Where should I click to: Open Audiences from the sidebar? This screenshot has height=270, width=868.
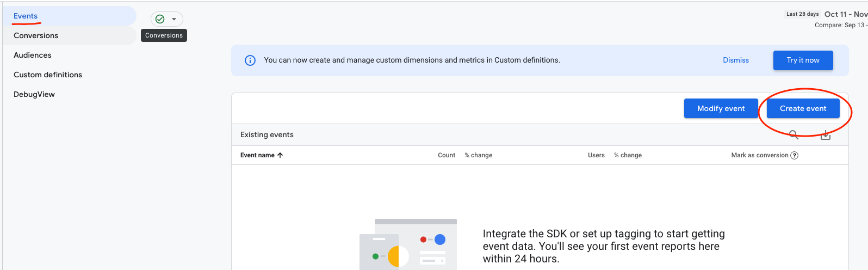[33, 55]
